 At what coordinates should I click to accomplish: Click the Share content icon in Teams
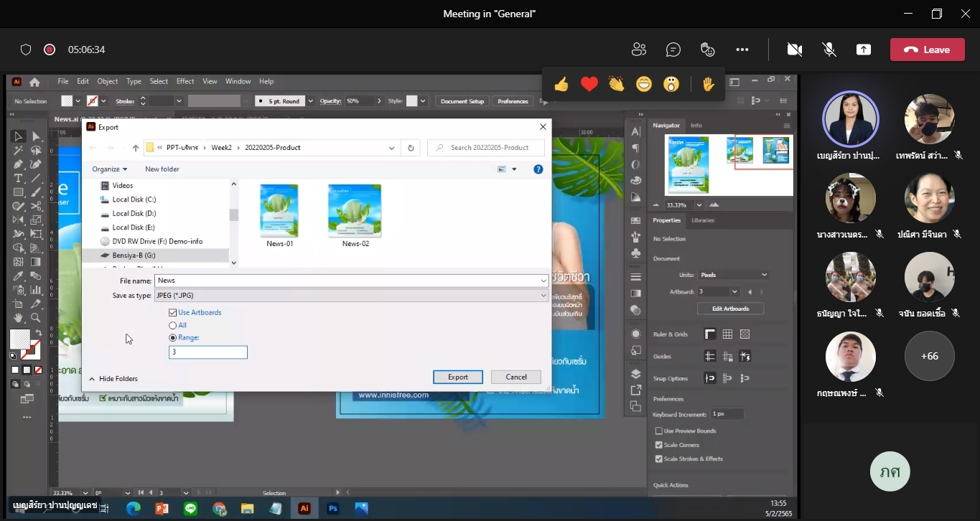[x=864, y=50]
